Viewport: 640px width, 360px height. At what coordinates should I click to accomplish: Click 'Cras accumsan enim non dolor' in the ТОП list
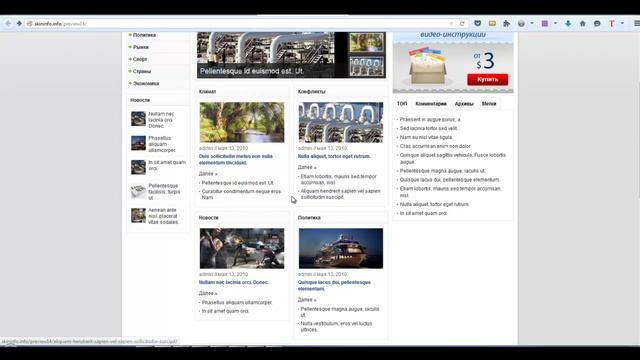click(435, 146)
